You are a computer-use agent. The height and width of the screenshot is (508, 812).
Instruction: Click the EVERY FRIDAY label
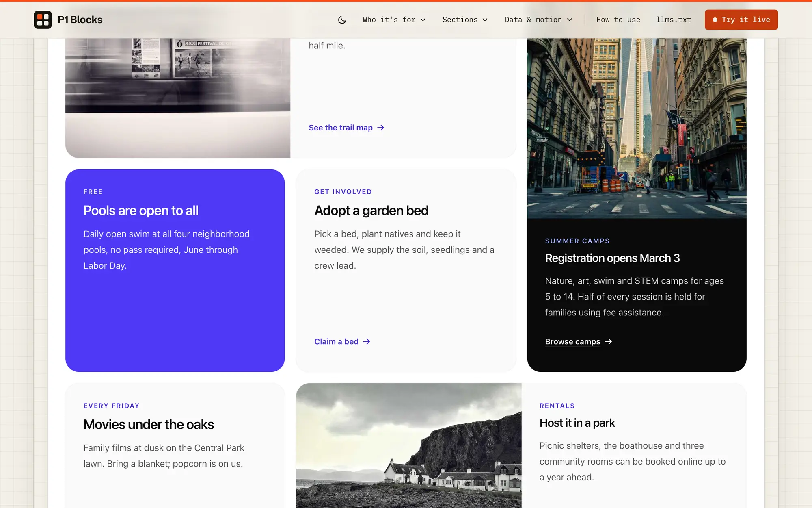112,406
